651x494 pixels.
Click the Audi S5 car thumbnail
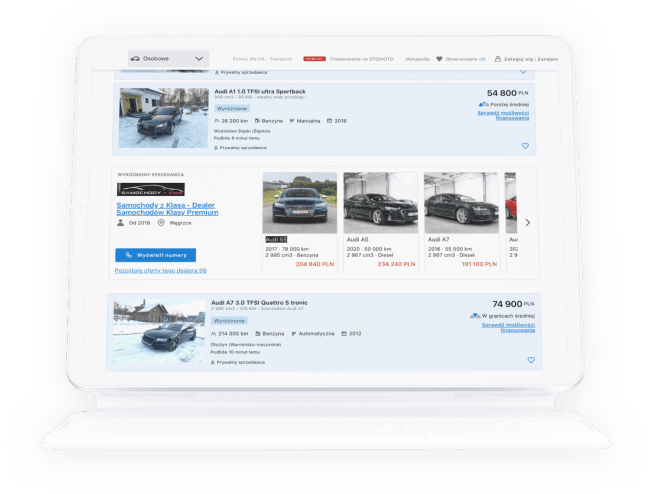(x=300, y=203)
